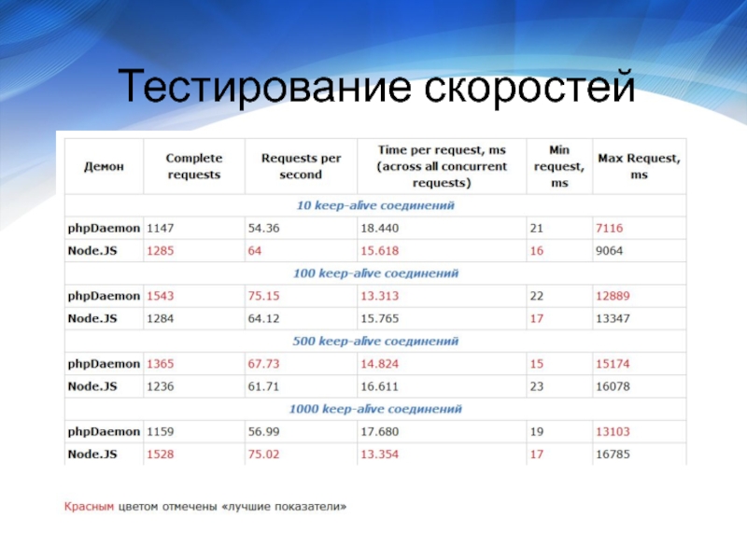This screenshot has width=747, height=560.
Task: Click cell value 16.611
Action: coord(379,386)
